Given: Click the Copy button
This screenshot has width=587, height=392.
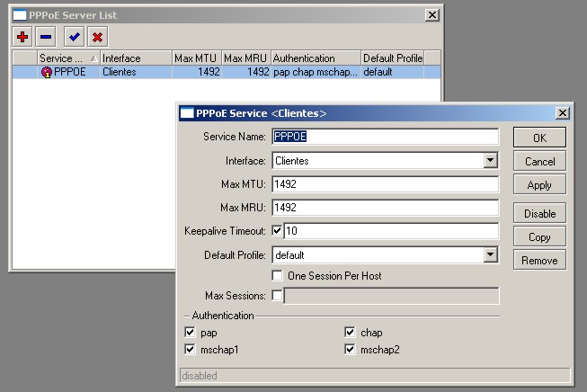Looking at the screenshot, I should click(x=539, y=237).
